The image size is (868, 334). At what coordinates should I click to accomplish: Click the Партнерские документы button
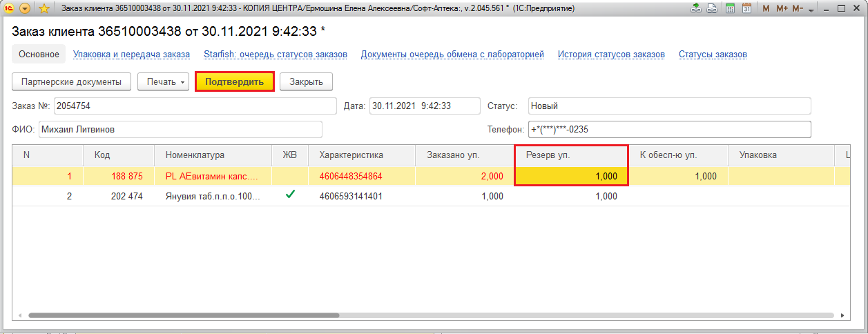[72, 81]
